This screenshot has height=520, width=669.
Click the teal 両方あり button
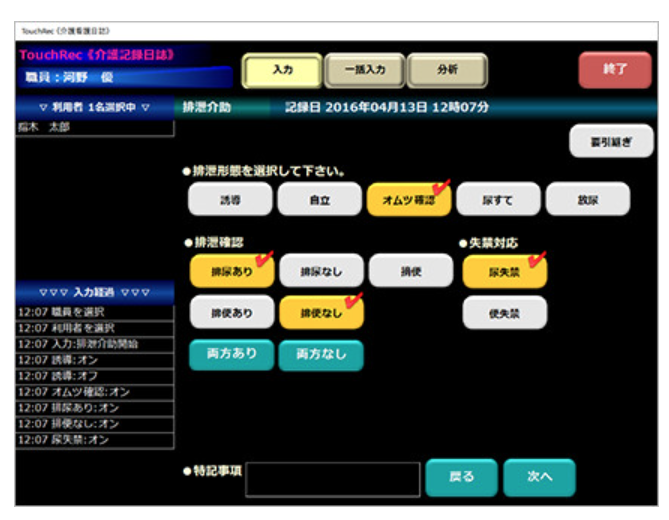231,355
